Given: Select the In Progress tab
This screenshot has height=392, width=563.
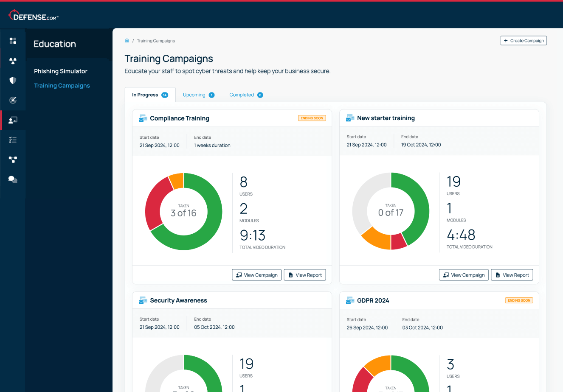Looking at the screenshot, I should (x=150, y=95).
